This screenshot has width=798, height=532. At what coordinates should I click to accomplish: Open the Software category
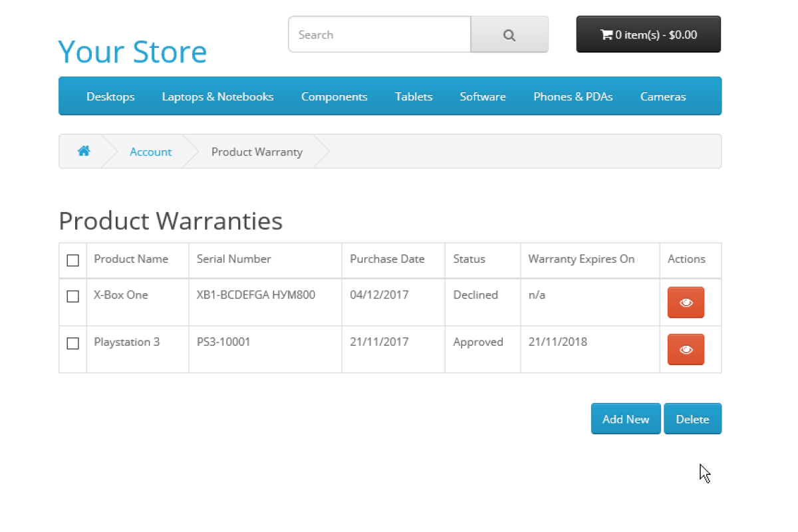click(x=483, y=96)
